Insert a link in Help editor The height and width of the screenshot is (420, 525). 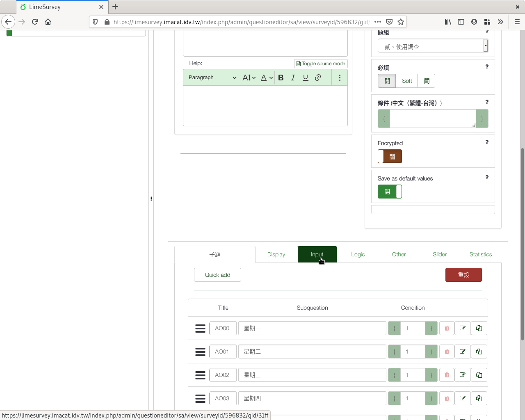(318, 78)
